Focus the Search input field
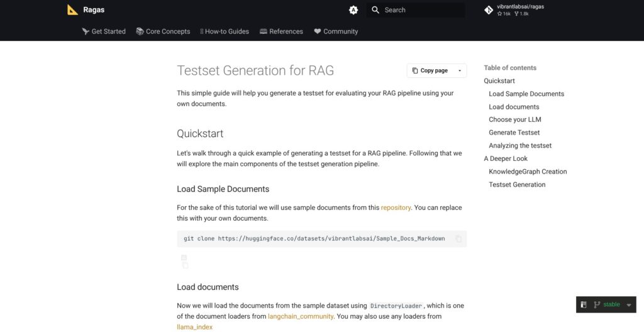 [416, 10]
